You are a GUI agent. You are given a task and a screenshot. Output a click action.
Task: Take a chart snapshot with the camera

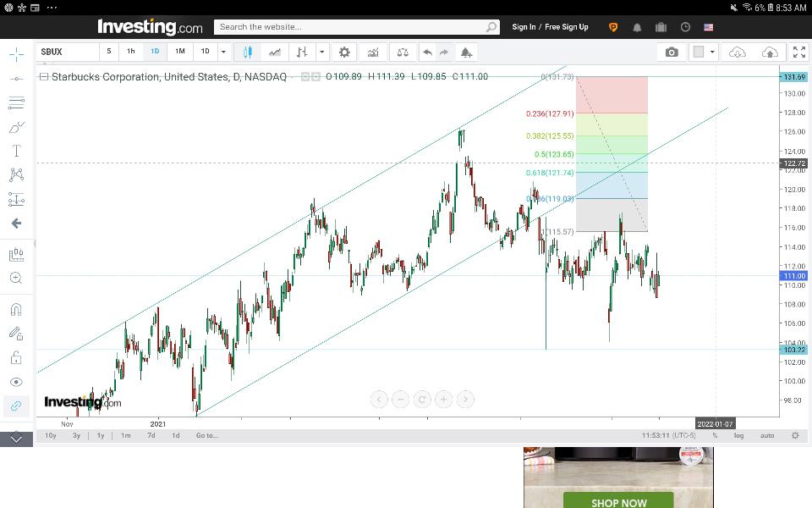[672, 52]
